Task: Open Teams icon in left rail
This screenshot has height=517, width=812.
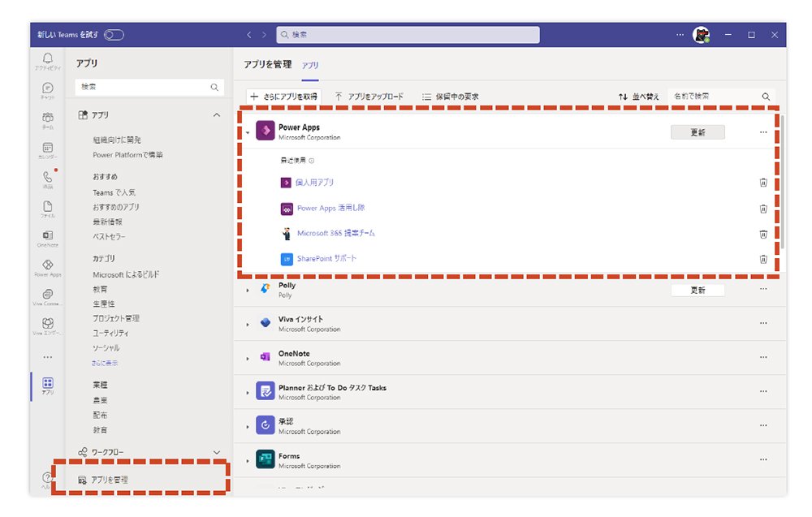Action: click(48, 120)
